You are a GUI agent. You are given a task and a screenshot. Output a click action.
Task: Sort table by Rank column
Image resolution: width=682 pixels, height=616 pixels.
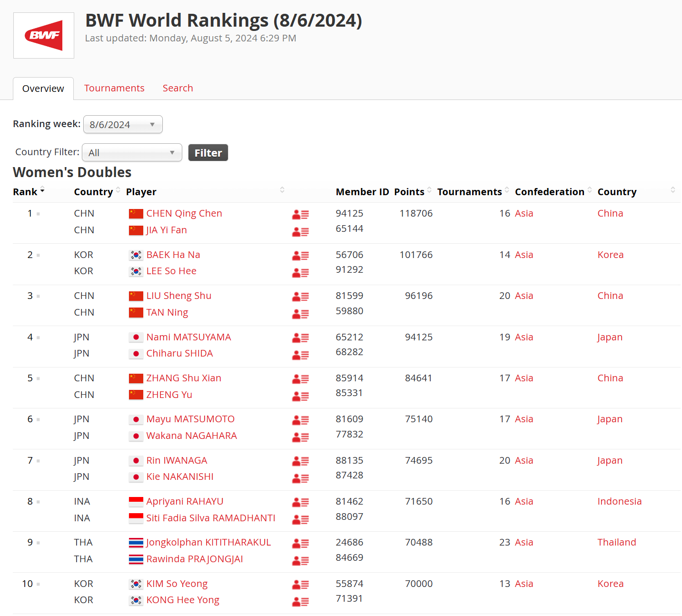click(x=29, y=191)
